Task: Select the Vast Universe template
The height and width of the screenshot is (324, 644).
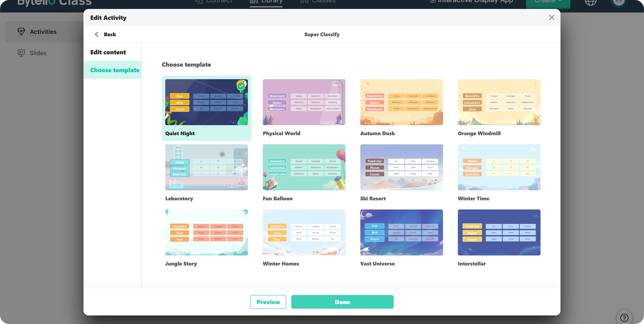Action: point(401,233)
